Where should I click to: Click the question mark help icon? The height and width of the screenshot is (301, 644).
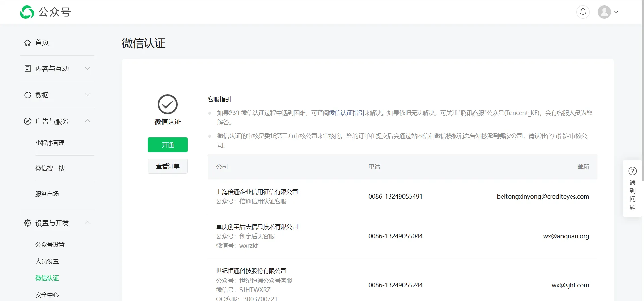point(632,171)
